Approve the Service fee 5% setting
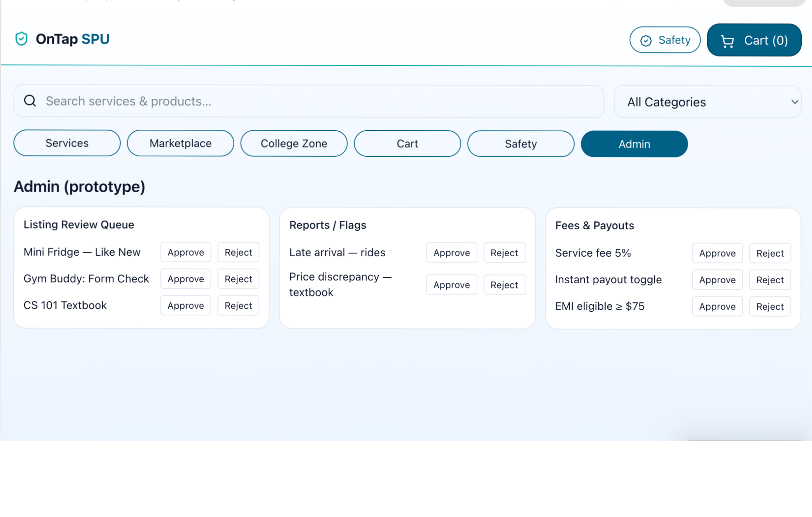The width and height of the screenshot is (812, 517). tap(717, 253)
